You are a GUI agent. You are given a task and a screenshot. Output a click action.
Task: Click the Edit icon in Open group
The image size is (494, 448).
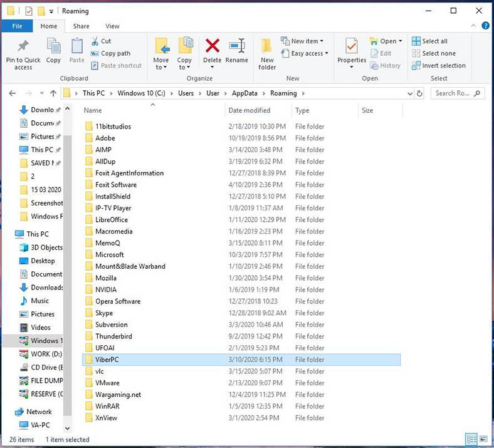pyautogui.click(x=374, y=53)
